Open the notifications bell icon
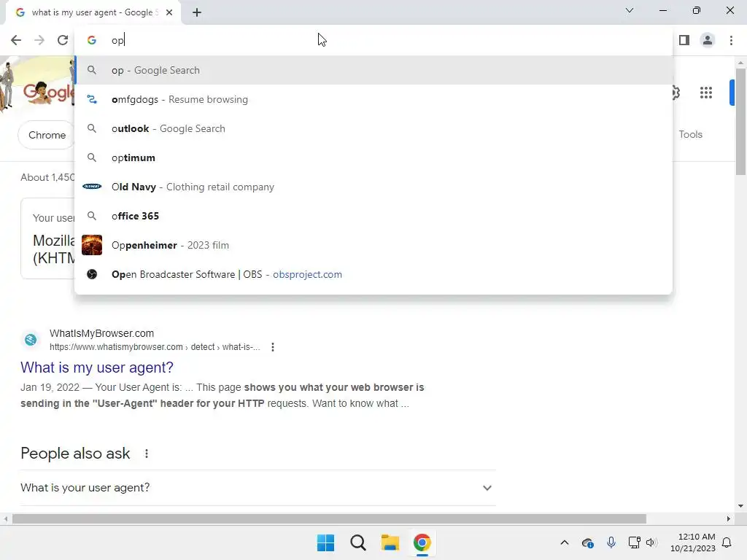Image resolution: width=747 pixels, height=560 pixels. pyautogui.click(x=727, y=542)
